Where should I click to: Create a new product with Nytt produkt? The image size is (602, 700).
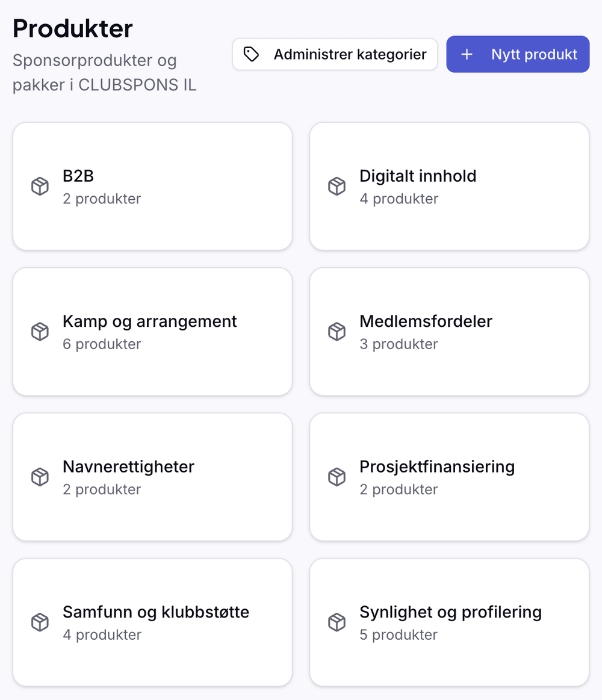518,54
